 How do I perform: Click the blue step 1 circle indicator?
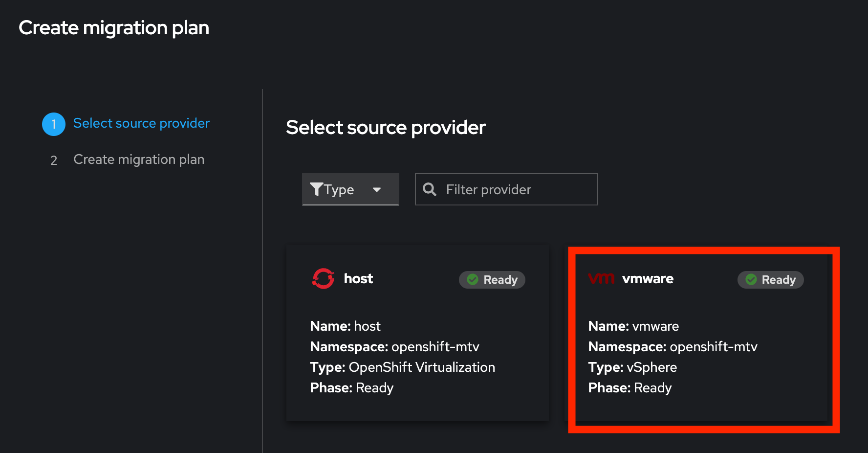(x=54, y=124)
